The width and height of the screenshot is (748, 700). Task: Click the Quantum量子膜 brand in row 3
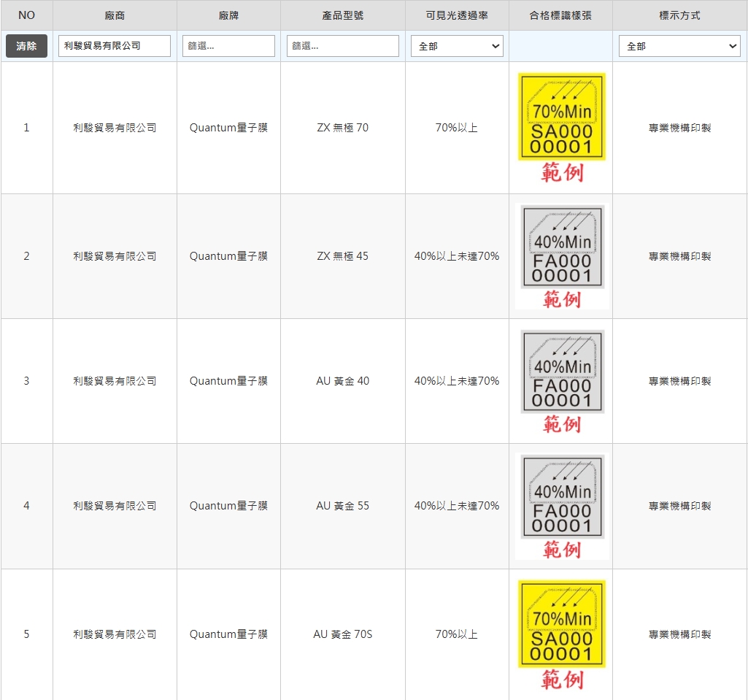[228, 381]
